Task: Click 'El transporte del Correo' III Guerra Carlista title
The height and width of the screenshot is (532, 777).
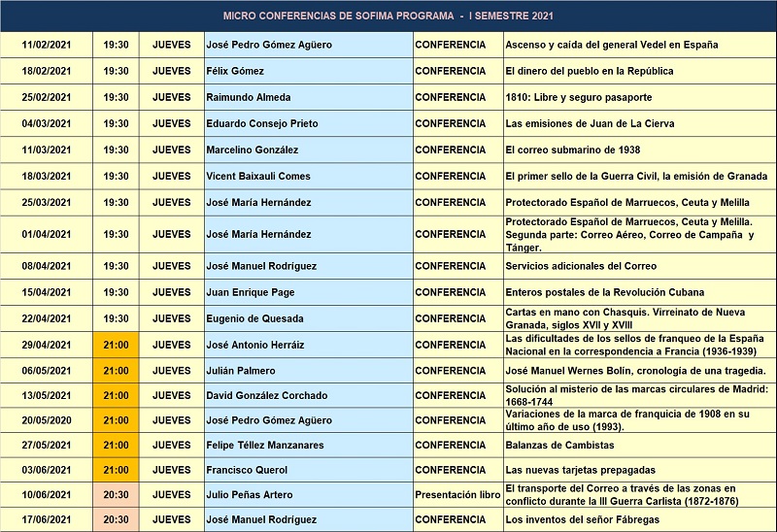Action: (622, 494)
